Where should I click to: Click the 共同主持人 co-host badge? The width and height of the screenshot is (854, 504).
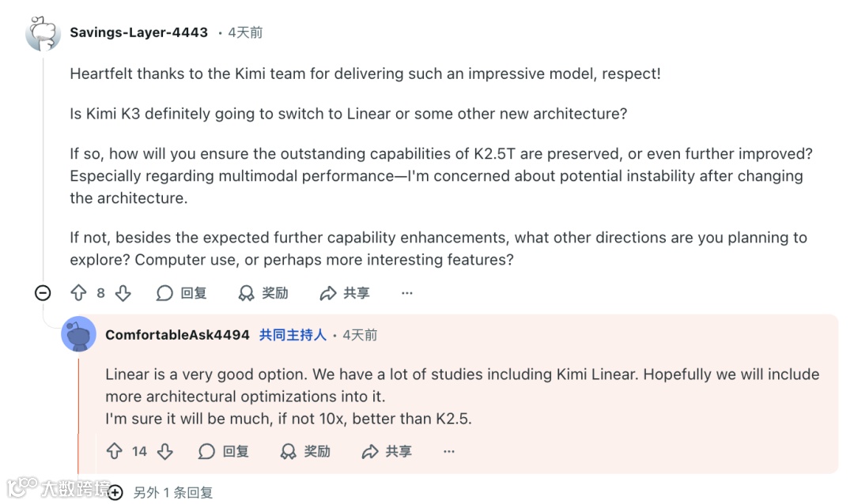click(293, 335)
